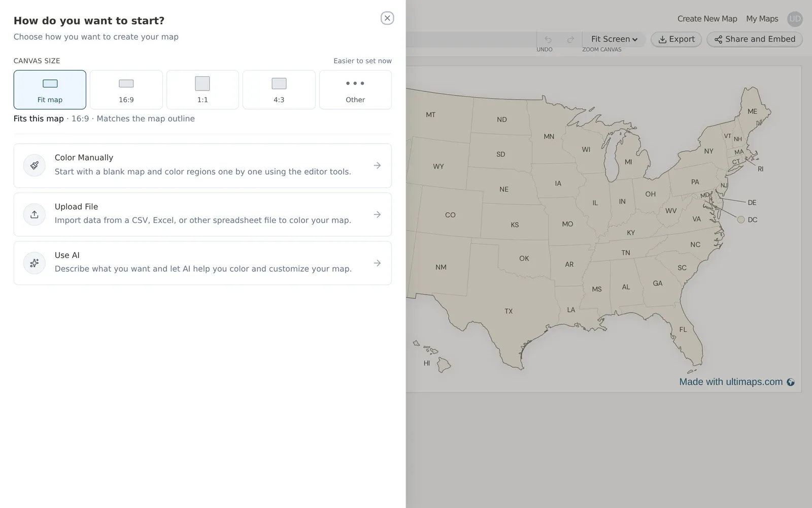
Task: Select Texas (TX) on the map
Action: [509, 311]
